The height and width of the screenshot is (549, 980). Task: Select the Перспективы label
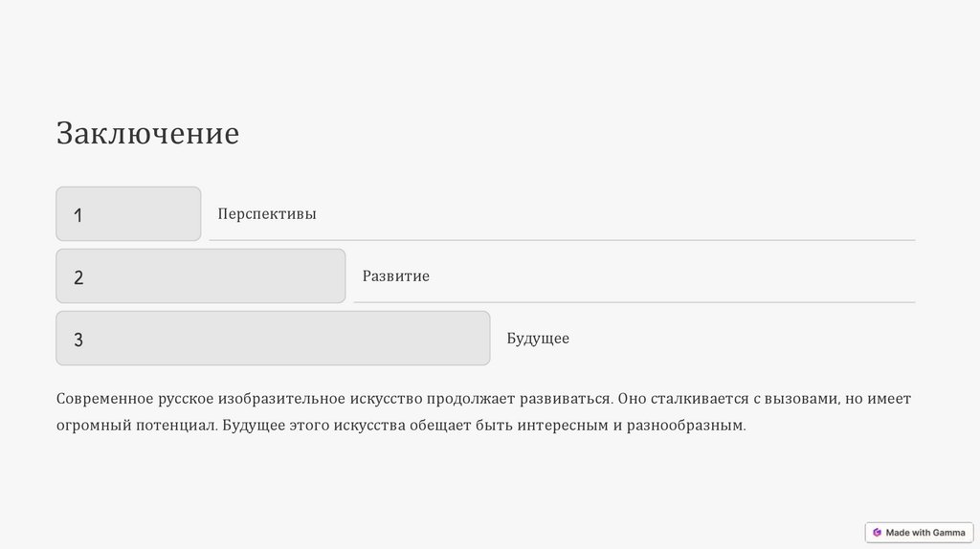pyautogui.click(x=266, y=214)
